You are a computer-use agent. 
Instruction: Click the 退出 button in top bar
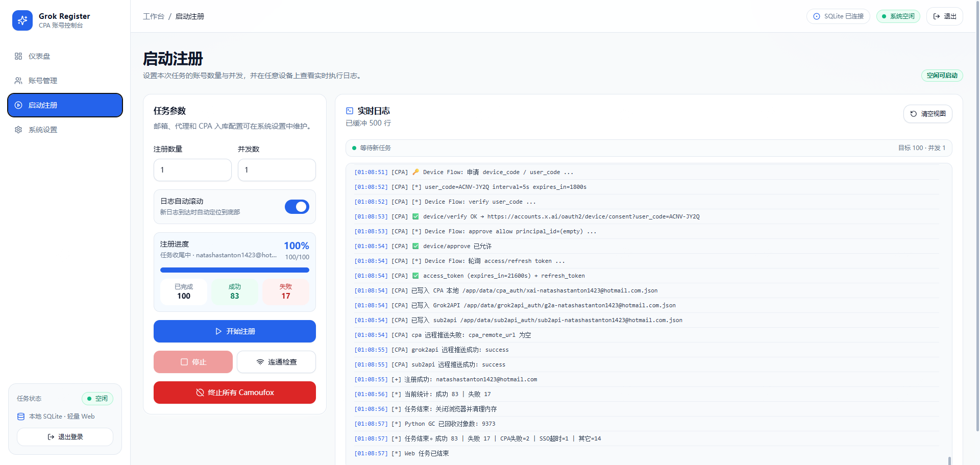pos(945,16)
